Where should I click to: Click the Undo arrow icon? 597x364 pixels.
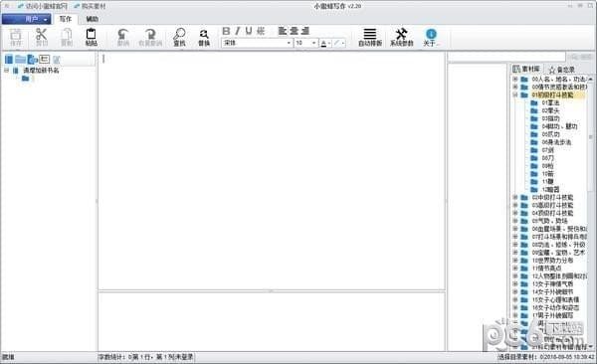(122, 38)
